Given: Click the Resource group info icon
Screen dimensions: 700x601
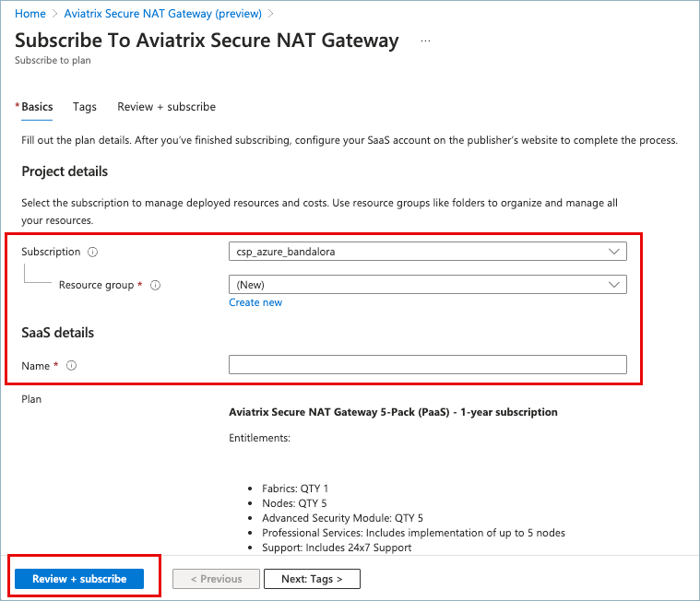Looking at the screenshot, I should click(155, 286).
